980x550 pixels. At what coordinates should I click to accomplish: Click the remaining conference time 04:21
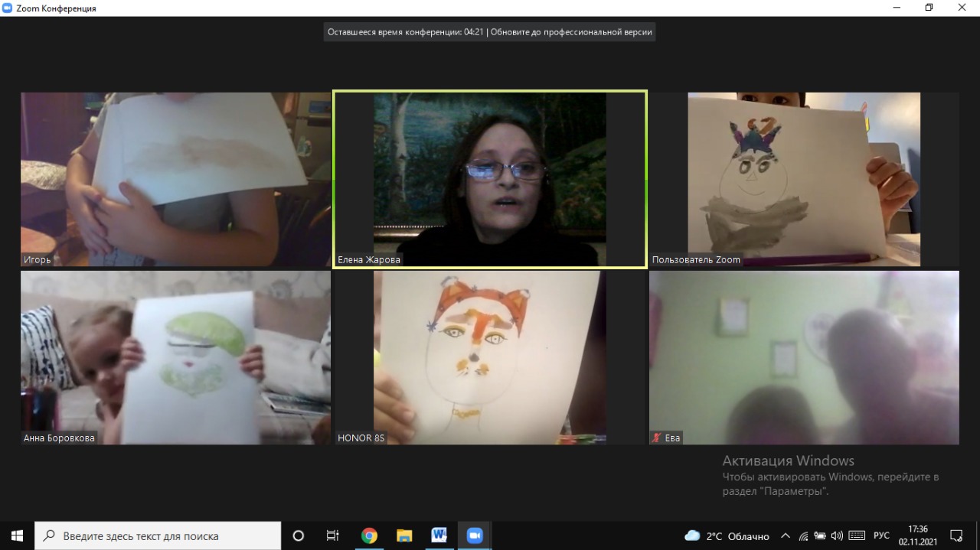tap(473, 32)
